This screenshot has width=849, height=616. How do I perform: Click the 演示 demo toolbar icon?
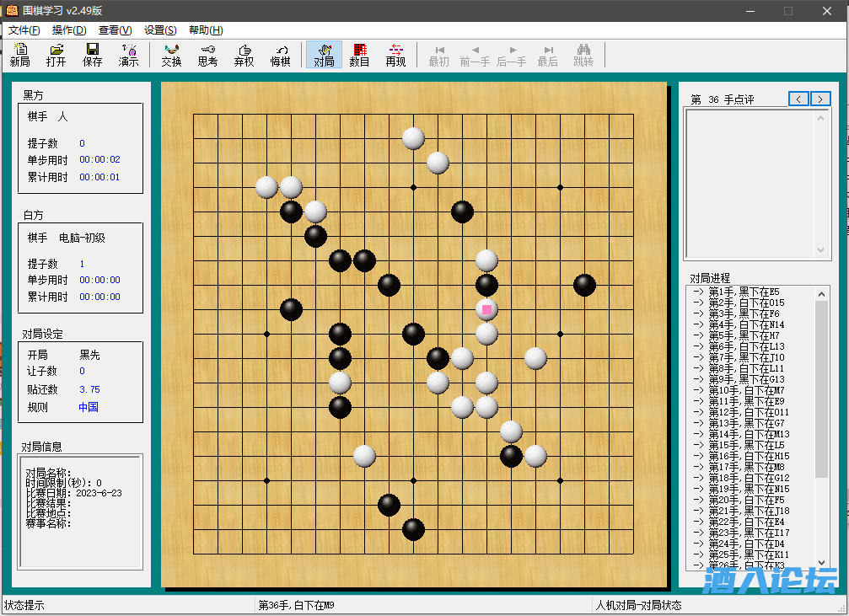(129, 55)
